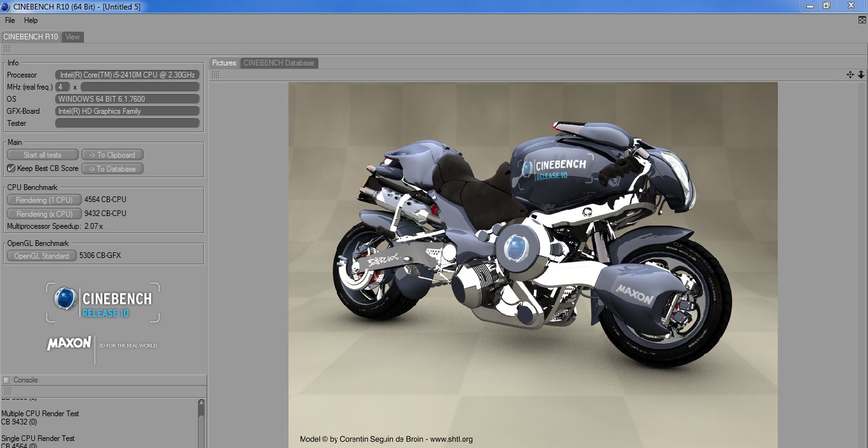Copy results with To Clipboard button
This screenshot has width=868, height=448.
pyautogui.click(x=112, y=155)
